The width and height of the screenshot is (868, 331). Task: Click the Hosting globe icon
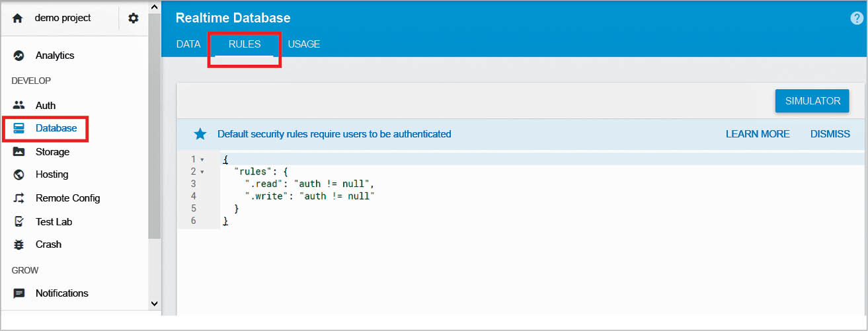pyautogui.click(x=19, y=174)
